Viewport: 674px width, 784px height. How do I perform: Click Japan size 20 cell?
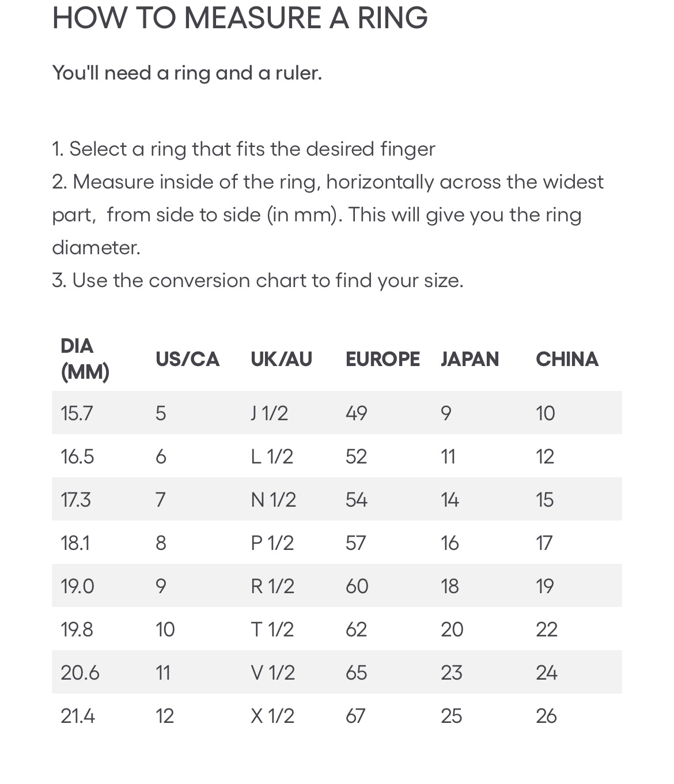[x=452, y=630]
